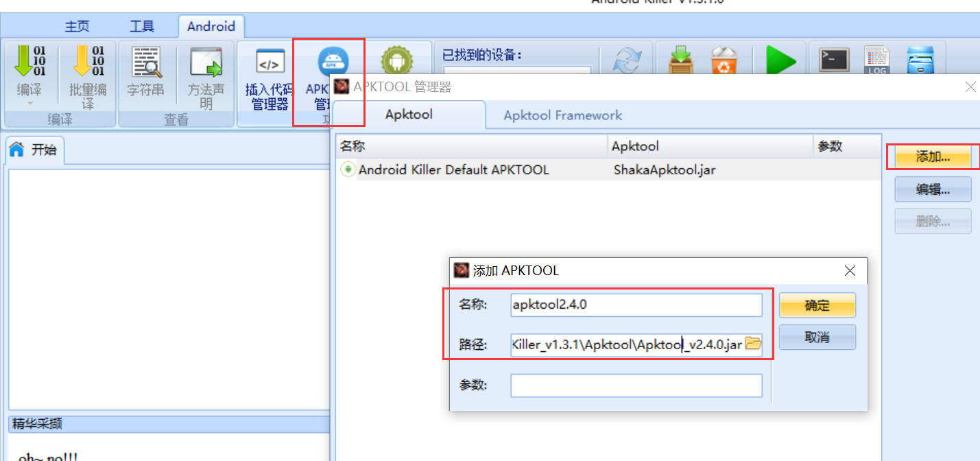
Task: Click the 添加... button
Action: [933, 157]
